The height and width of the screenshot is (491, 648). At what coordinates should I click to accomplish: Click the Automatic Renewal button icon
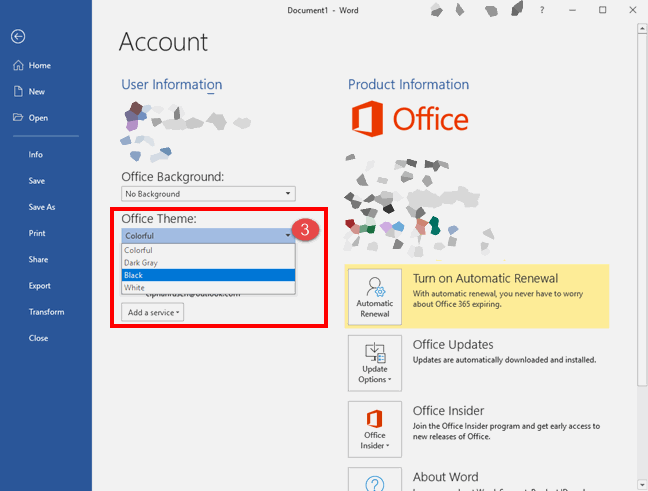point(375,297)
